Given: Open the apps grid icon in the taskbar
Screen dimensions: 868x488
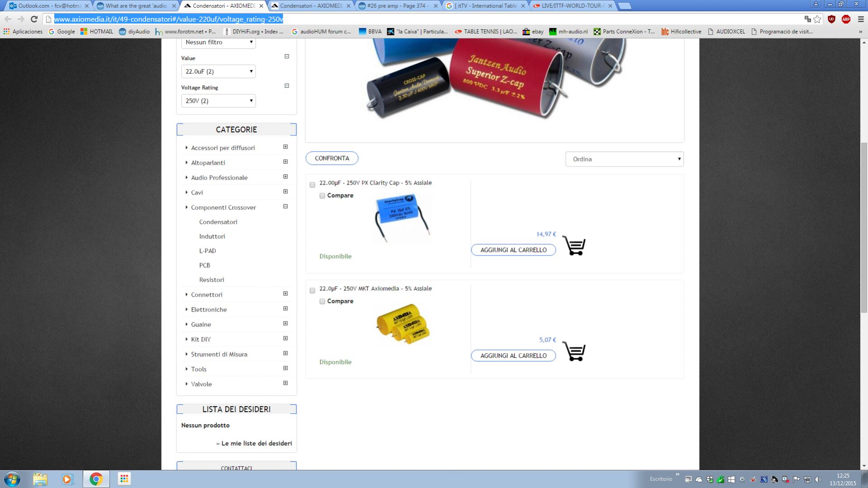Looking at the screenshot, I should pyautogui.click(x=124, y=479).
